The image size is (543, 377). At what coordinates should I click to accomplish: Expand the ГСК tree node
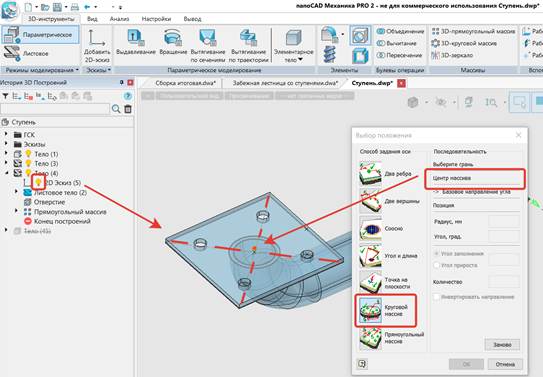click(x=6, y=134)
